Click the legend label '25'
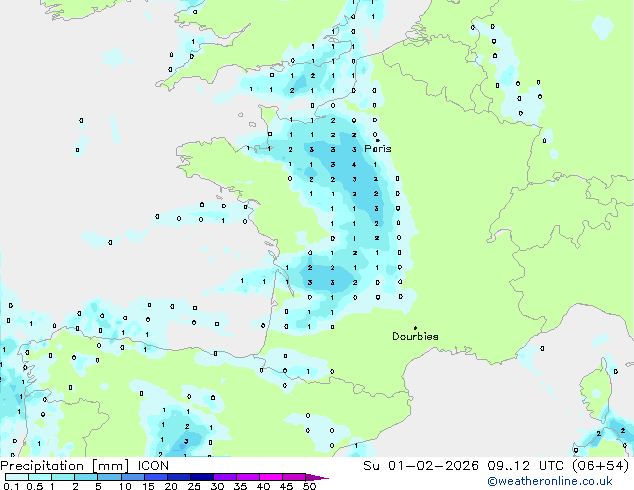Screen dimensions: 634x490 [194, 486]
